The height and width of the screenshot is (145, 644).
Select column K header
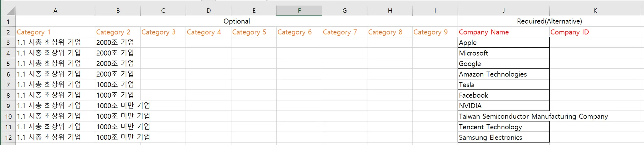click(x=595, y=11)
